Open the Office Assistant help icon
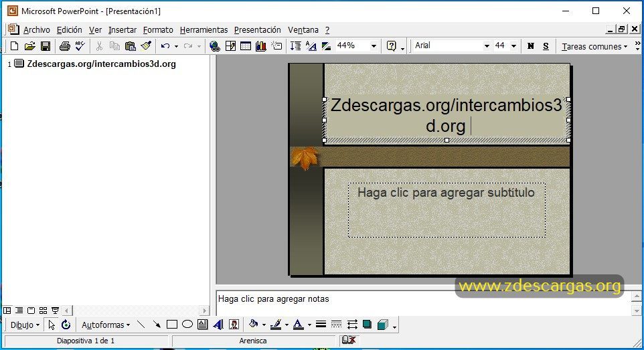 tap(392, 46)
